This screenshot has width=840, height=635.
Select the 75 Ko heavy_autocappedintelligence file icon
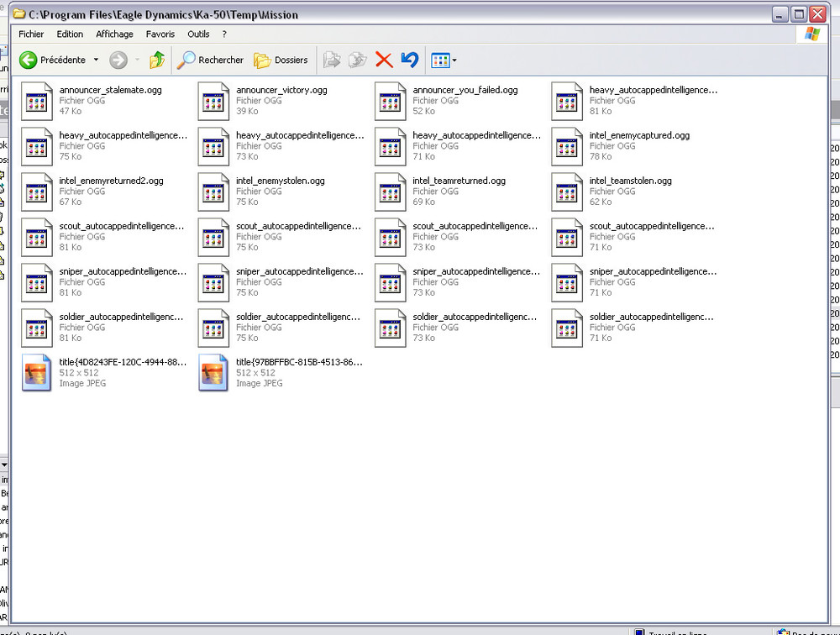[x=36, y=146]
